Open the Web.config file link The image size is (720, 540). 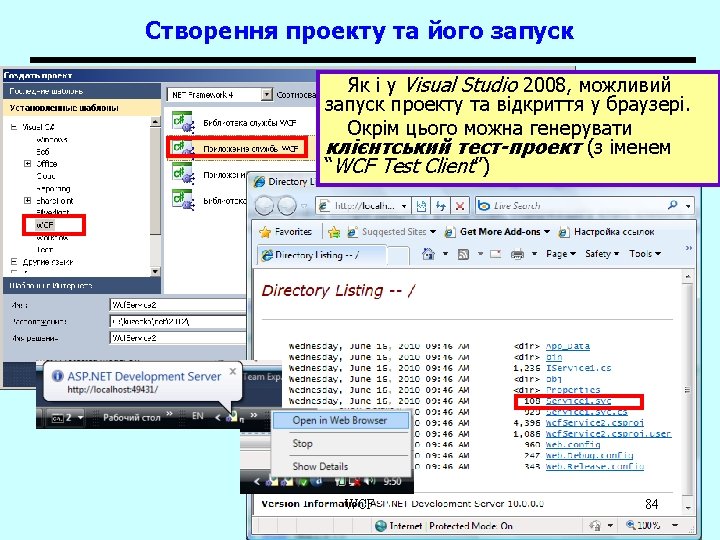[x=573, y=445]
